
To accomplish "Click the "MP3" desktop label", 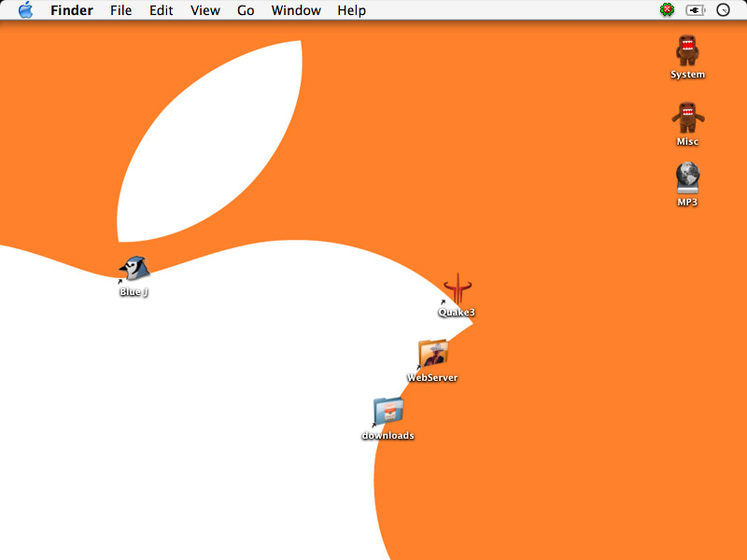I will pos(687,202).
